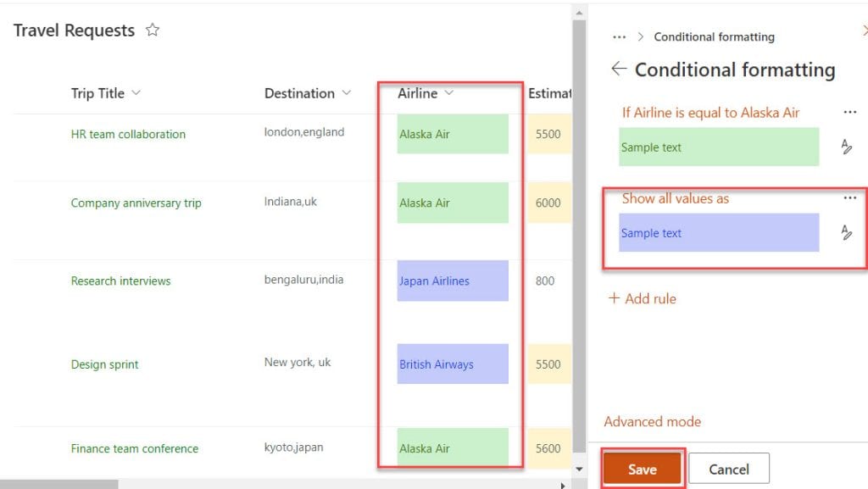Open breadcrumb ellipsis before Conditional formatting

[620, 37]
